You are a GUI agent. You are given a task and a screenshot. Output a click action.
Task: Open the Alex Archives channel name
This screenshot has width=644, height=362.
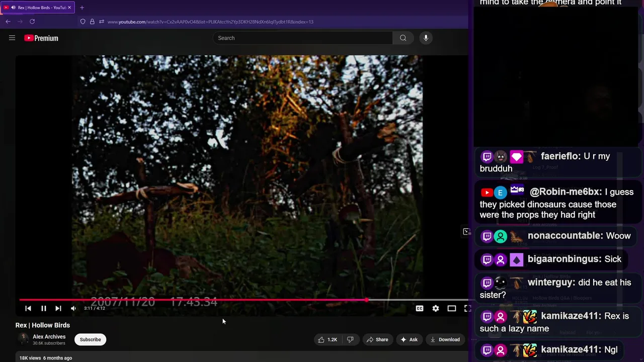(x=49, y=336)
